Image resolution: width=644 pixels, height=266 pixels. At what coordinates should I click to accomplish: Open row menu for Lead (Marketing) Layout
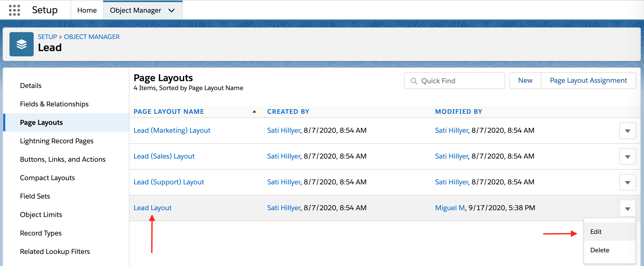pyautogui.click(x=627, y=131)
